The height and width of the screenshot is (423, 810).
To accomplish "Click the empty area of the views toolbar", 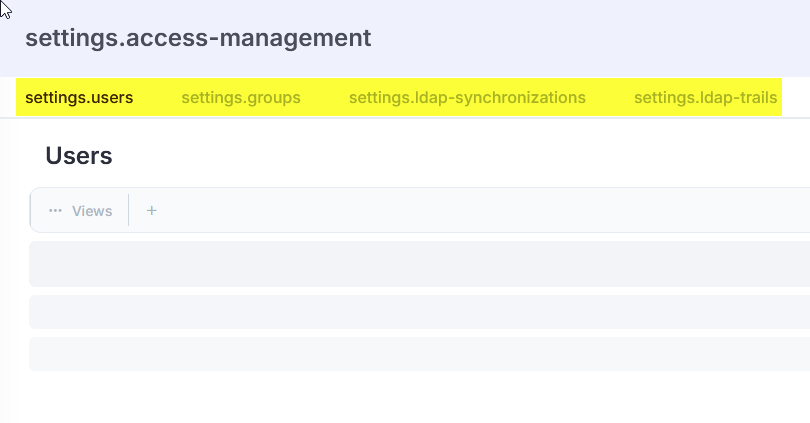I will [480, 211].
